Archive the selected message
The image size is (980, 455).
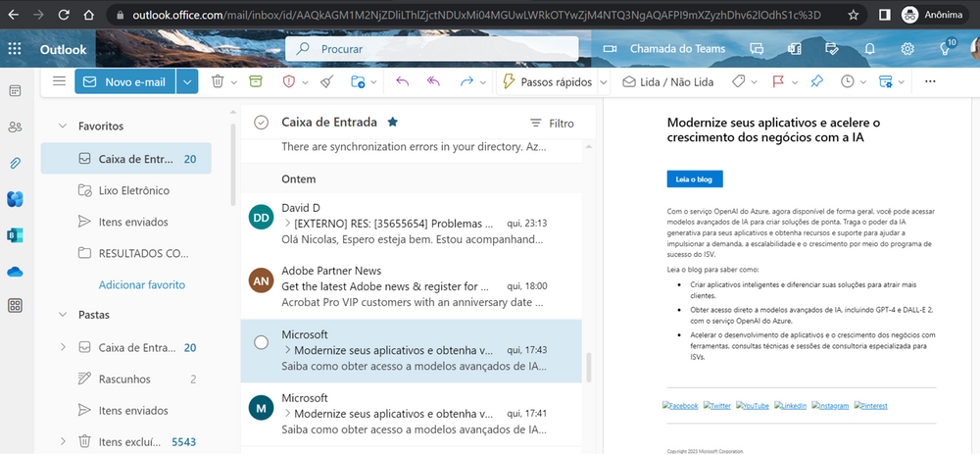click(x=255, y=81)
